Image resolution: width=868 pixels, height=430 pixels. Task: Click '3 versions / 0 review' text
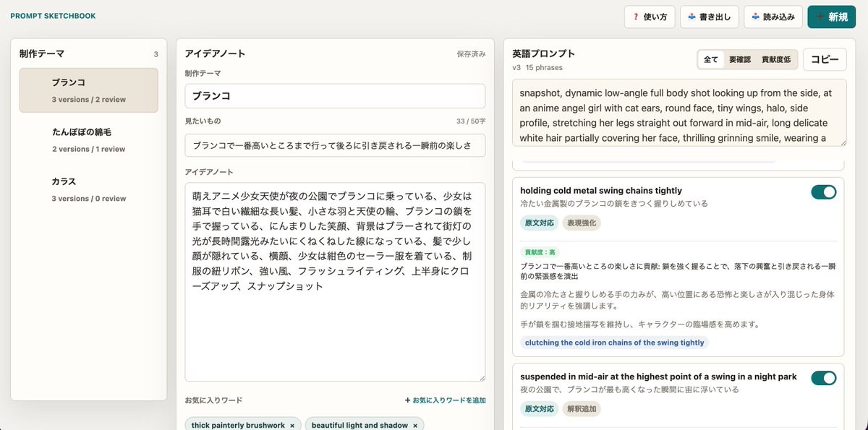pyautogui.click(x=88, y=199)
